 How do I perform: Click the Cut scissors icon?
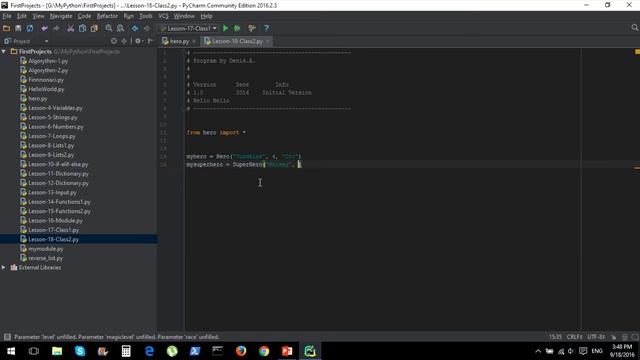71,28
